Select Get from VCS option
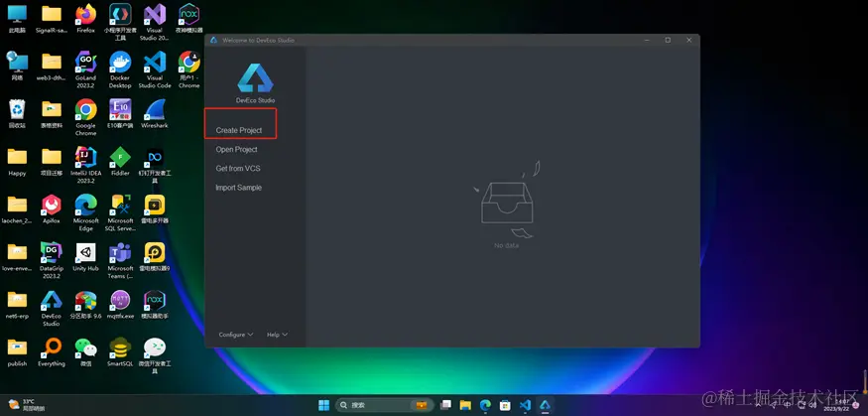Viewport: 868px width, 416px height. 237,169
